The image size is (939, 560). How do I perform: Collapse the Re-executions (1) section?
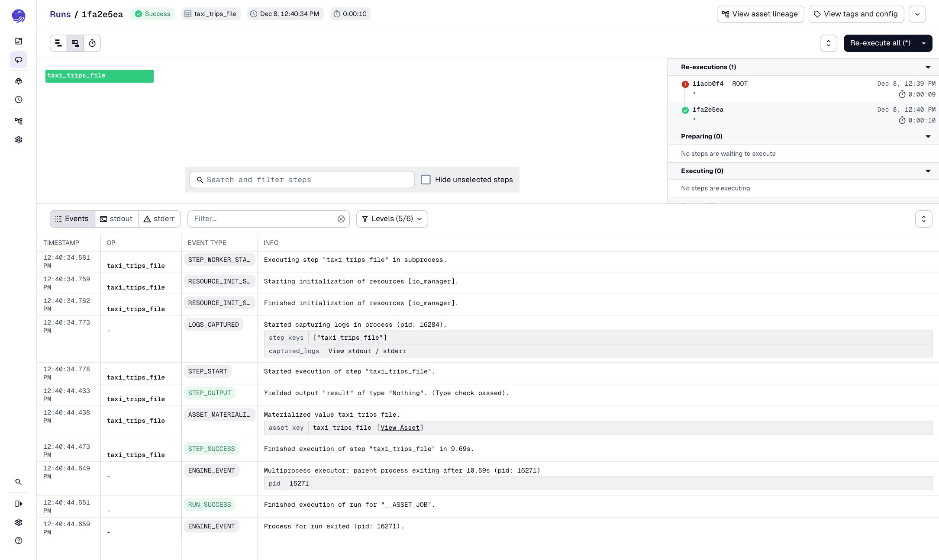click(928, 67)
